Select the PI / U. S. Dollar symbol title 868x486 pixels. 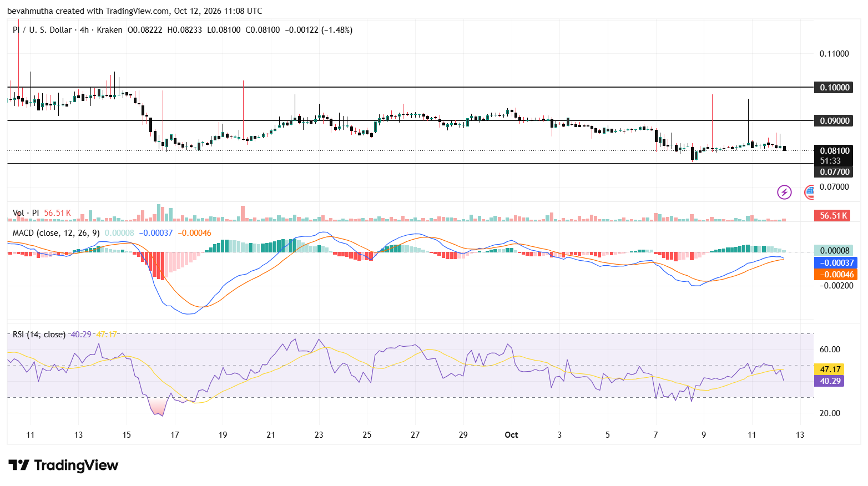click(42, 30)
